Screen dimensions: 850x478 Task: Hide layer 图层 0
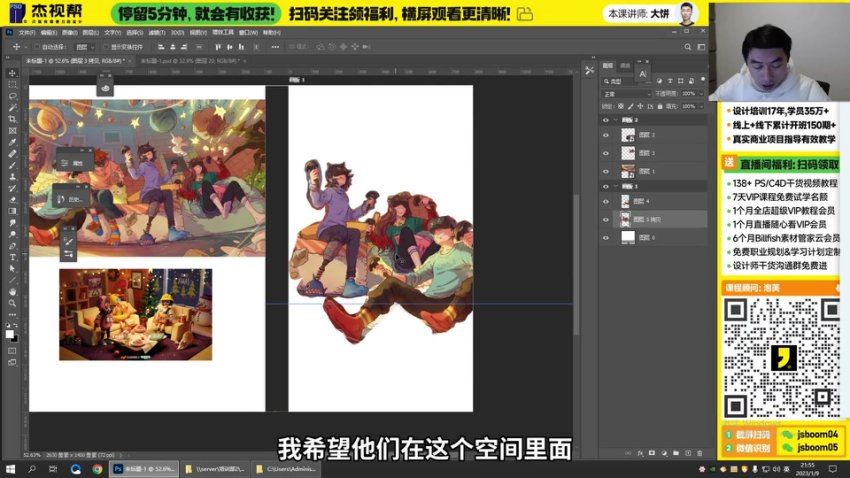click(x=606, y=237)
